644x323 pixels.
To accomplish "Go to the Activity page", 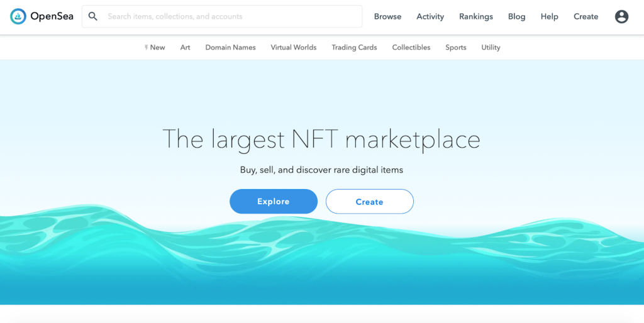I will [x=430, y=16].
